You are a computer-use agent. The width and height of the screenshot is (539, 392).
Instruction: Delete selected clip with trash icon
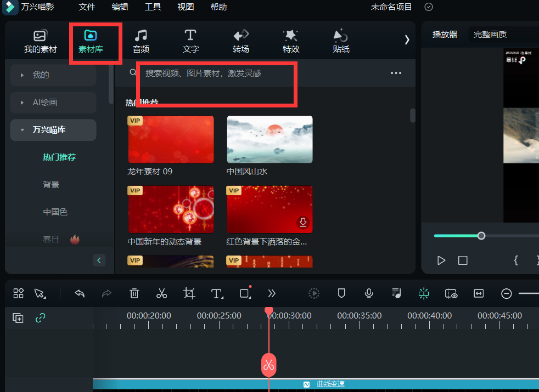point(134,293)
